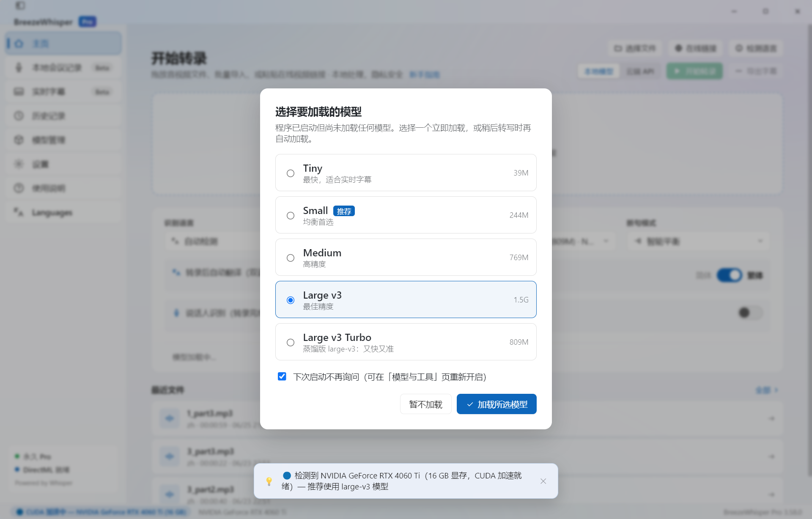Screen dimensions: 812x519
Task: Open the 全部 link above recent files
Action: (767, 390)
